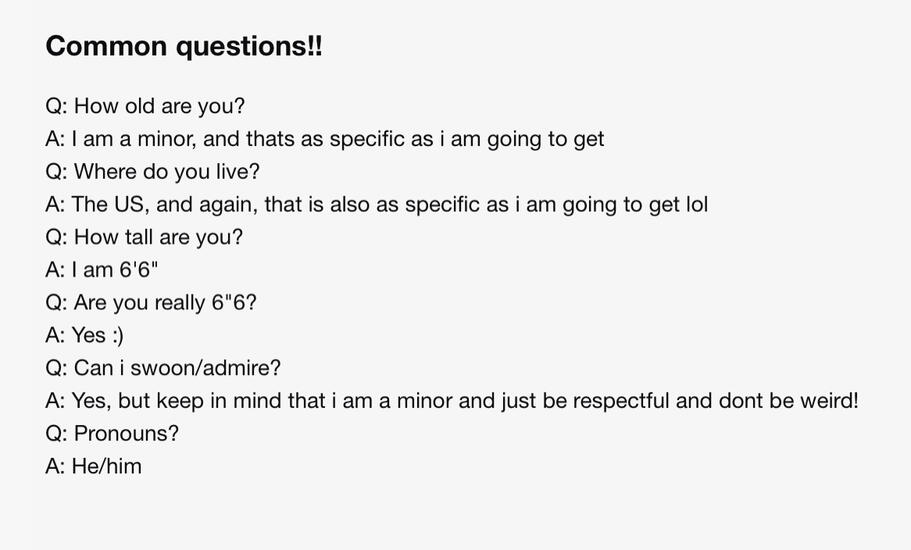This screenshot has height=550, width=911.
Task: Click the "Yes :)" answer line
Action: 85,336
